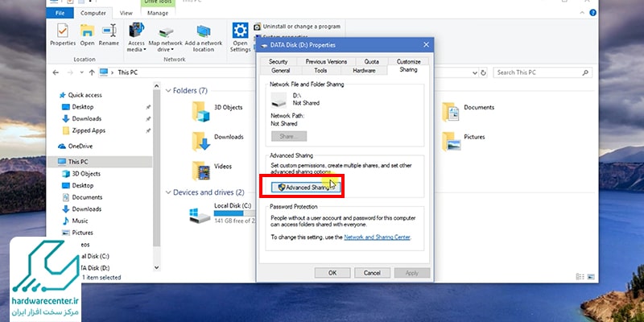Click Map network drive icon

(166, 38)
